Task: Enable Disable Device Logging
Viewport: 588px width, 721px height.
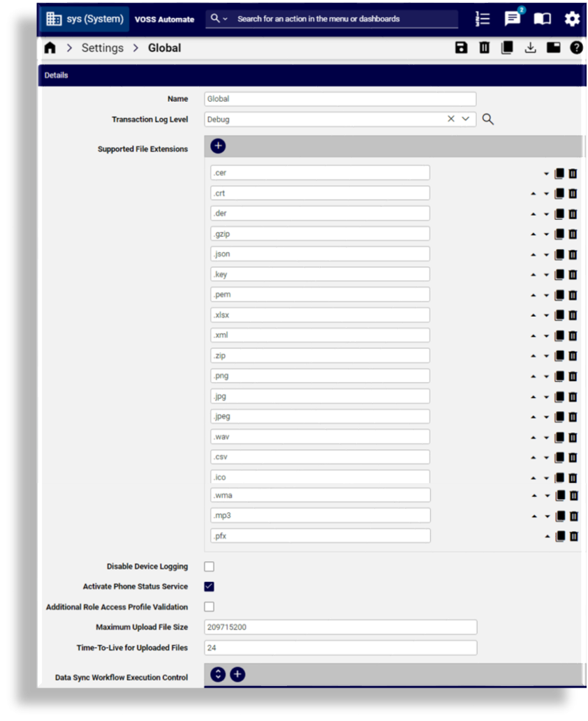Action: pyautogui.click(x=209, y=566)
